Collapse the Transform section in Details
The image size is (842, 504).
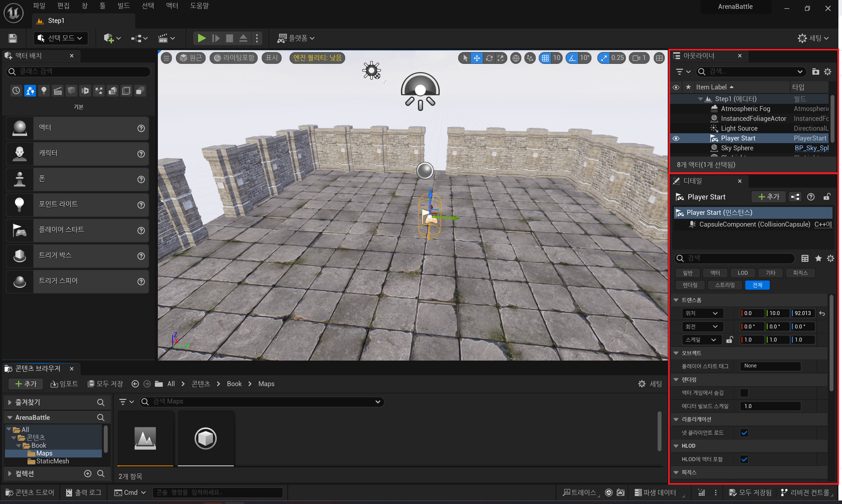click(x=676, y=300)
